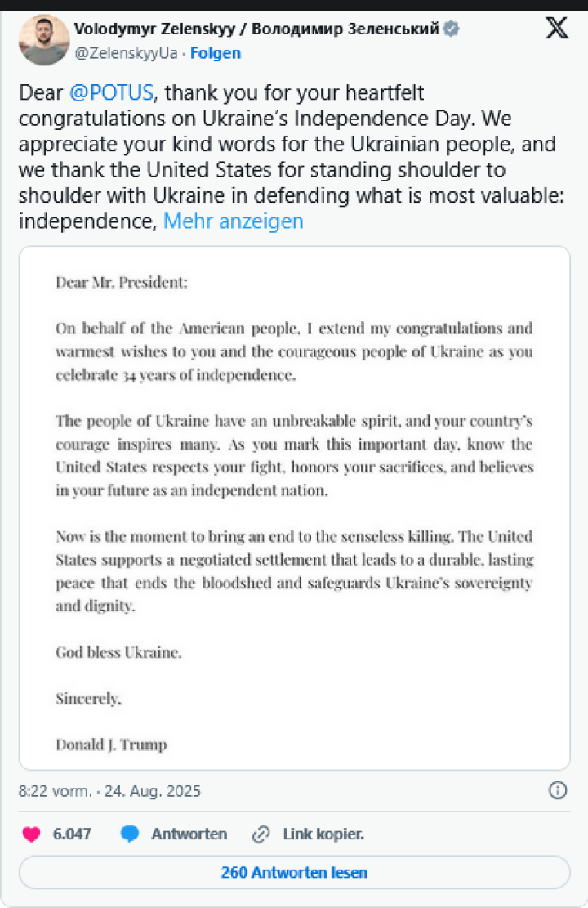
Task: Click the X logo in the corner
Action: [x=556, y=27]
